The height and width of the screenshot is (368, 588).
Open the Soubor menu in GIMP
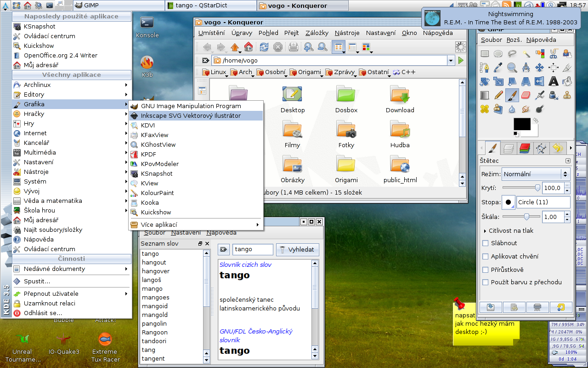[x=492, y=40]
